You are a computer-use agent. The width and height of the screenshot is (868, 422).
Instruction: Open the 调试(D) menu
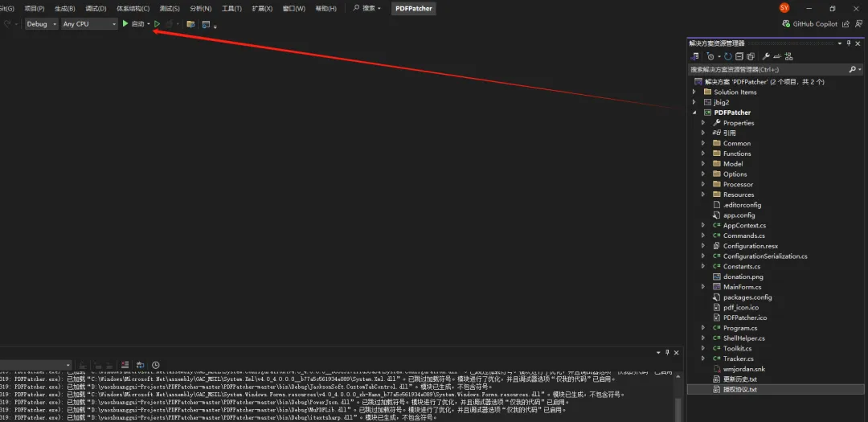tap(96, 8)
